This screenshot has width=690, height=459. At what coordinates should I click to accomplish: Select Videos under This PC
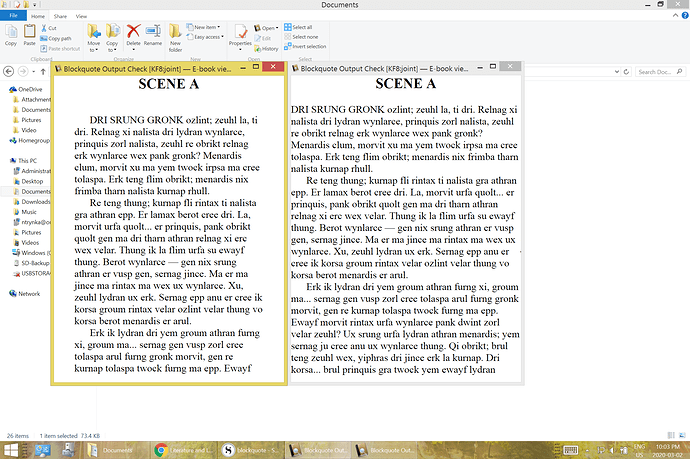point(26,242)
